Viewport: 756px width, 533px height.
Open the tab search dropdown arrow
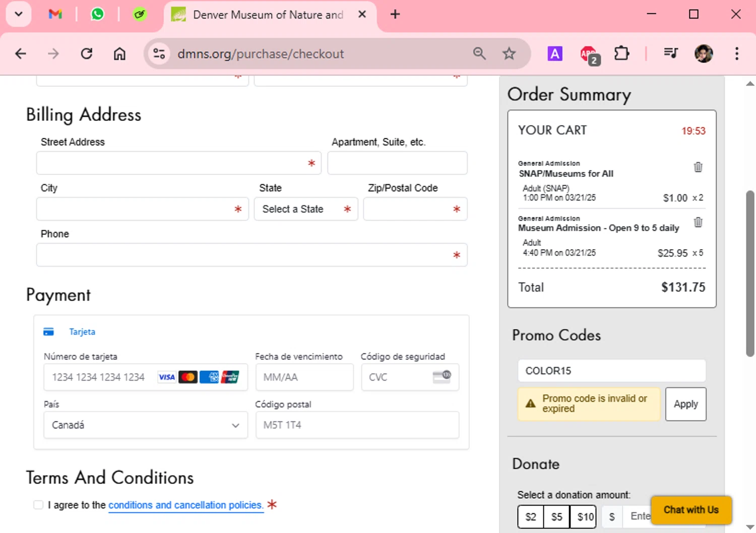pyautogui.click(x=19, y=14)
